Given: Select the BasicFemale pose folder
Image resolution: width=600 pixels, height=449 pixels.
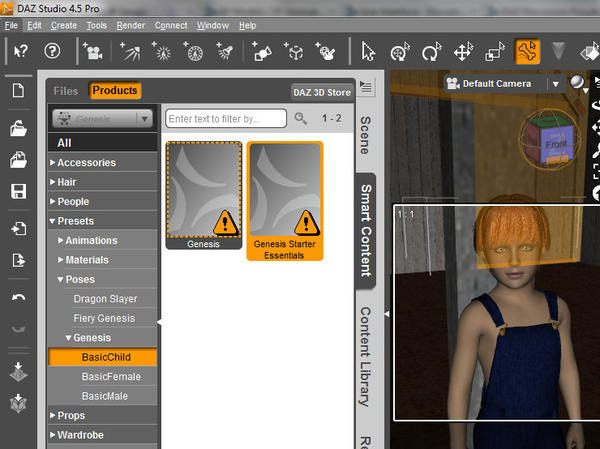Looking at the screenshot, I should (x=111, y=376).
